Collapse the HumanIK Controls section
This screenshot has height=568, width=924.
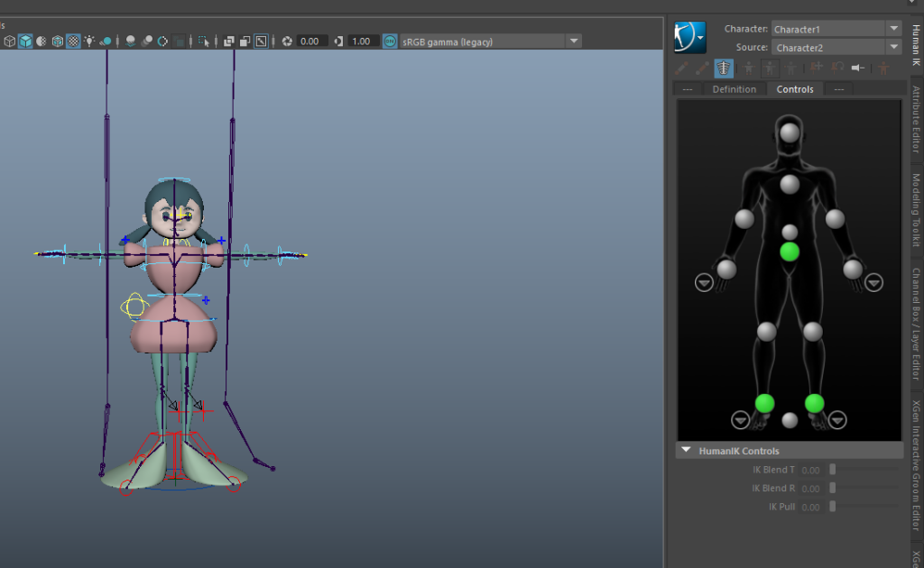(x=686, y=450)
